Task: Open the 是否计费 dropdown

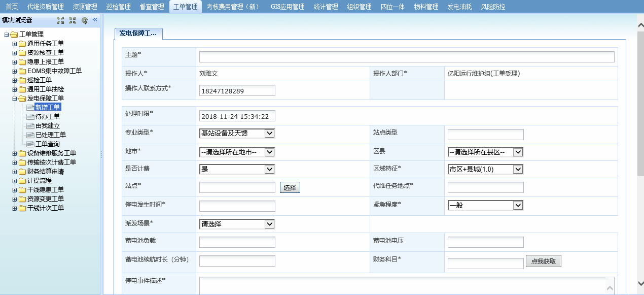Action: tap(237, 169)
